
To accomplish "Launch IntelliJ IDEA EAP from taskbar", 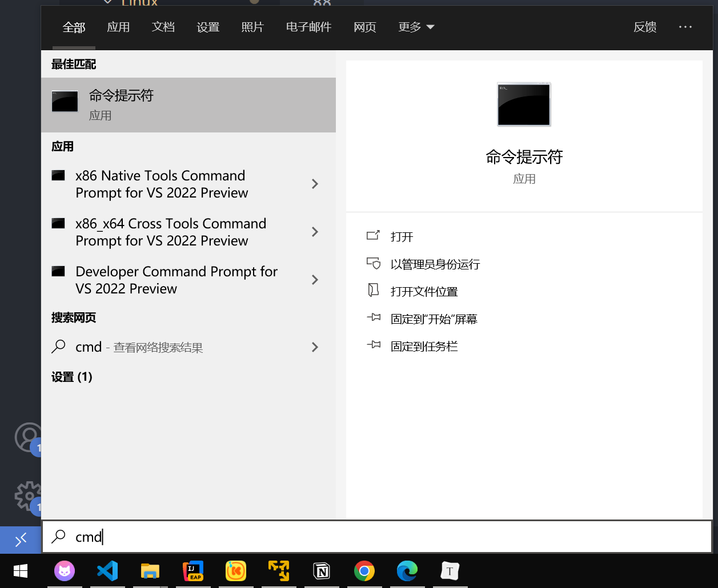I will (x=192, y=570).
